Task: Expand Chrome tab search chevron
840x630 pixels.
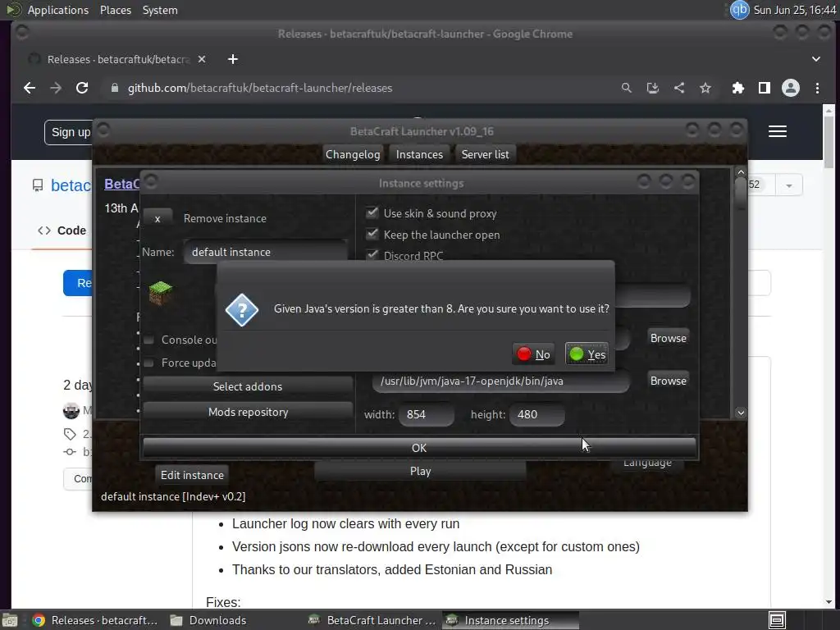Action: point(816,59)
